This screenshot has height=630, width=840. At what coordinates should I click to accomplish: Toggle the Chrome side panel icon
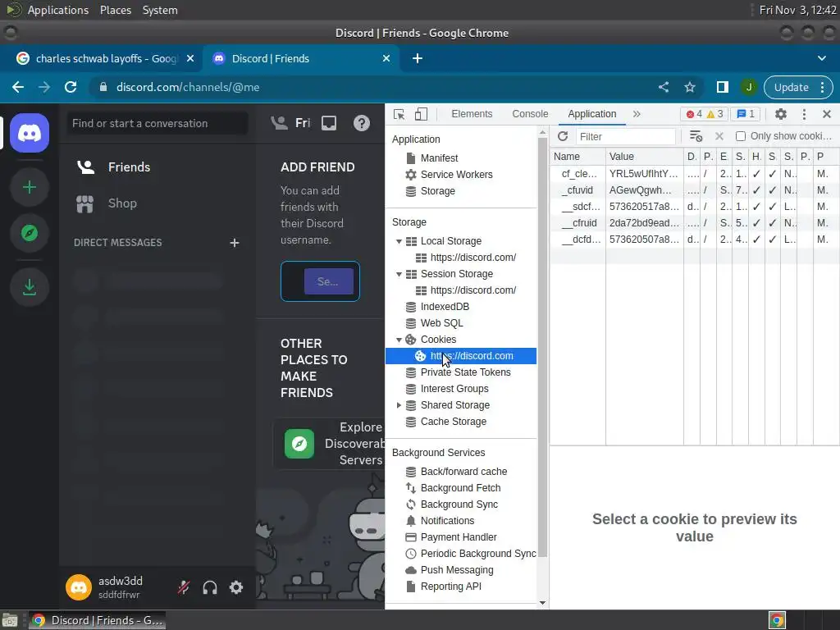coord(723,87)
